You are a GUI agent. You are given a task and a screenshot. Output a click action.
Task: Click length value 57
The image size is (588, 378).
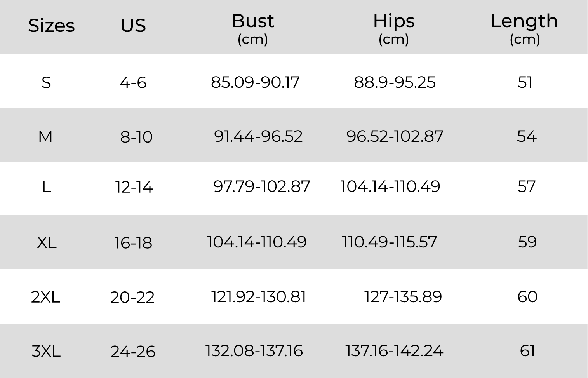pos(527,186)
